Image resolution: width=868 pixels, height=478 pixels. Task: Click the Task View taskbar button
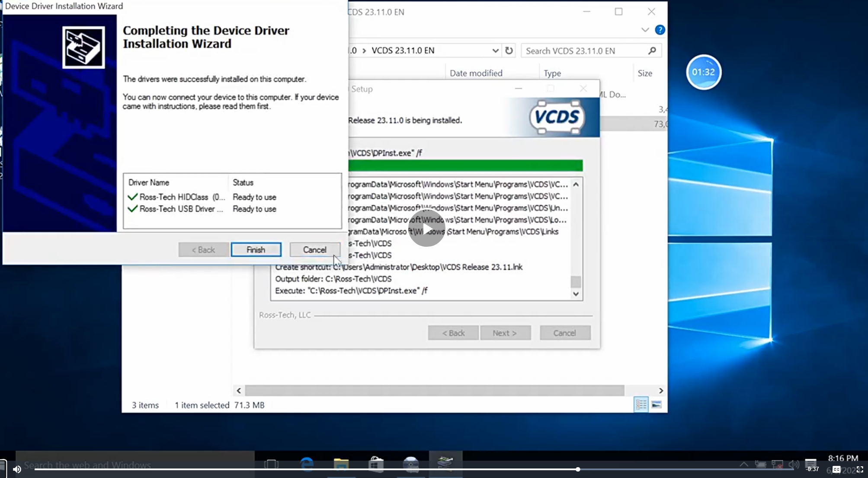[272, 464]
